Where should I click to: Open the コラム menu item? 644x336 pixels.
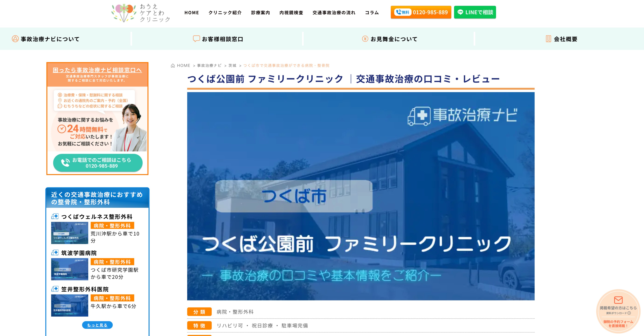372,12
